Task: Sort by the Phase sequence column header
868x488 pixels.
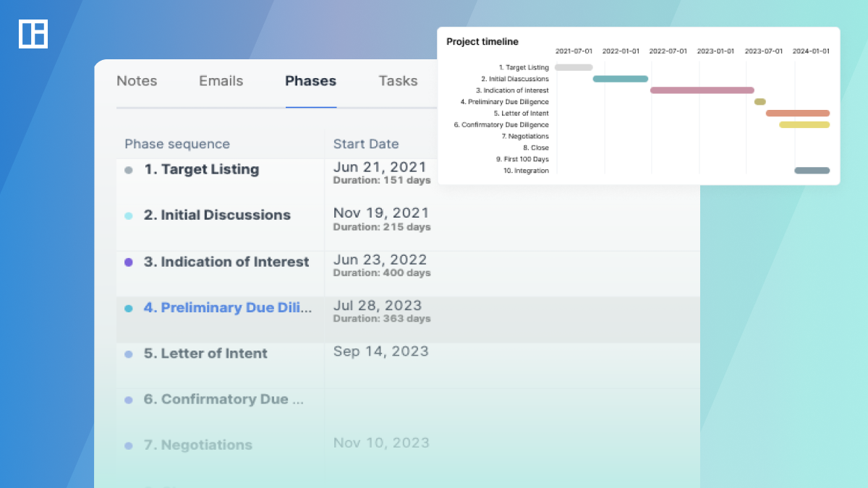Action: click(x=177, y=144)
